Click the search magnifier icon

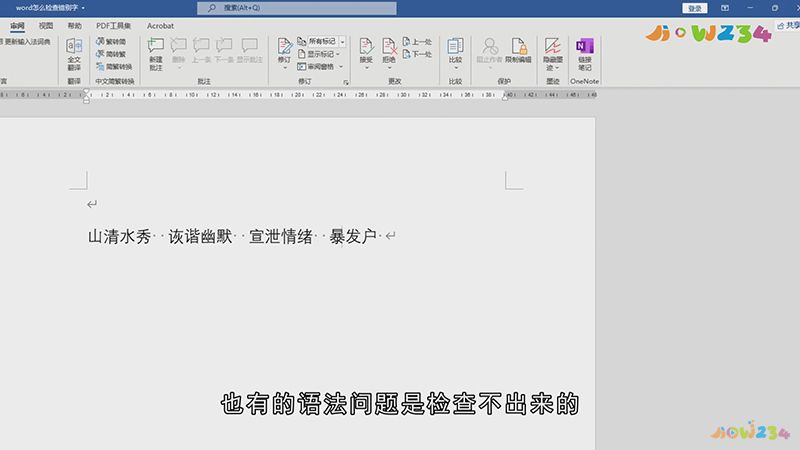point(212,8)
